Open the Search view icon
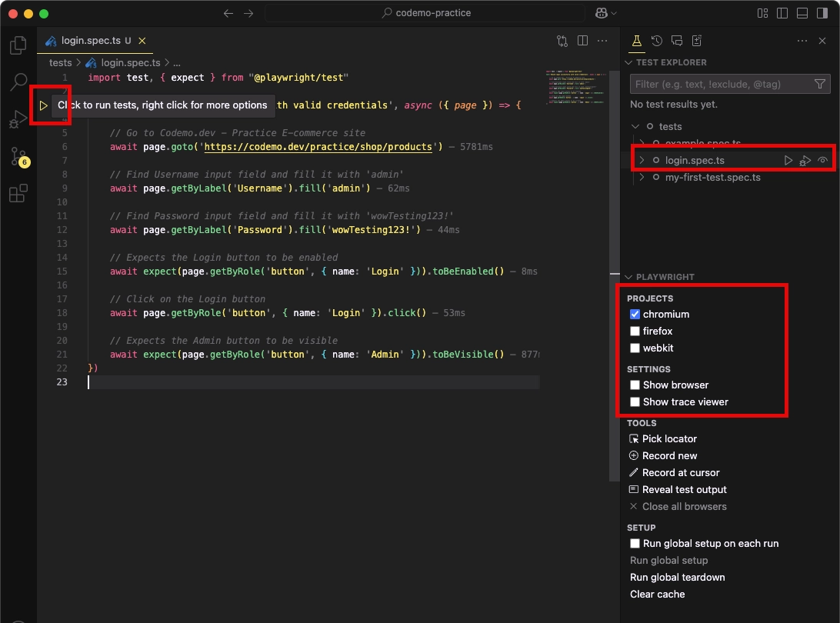 coord(18,82)
